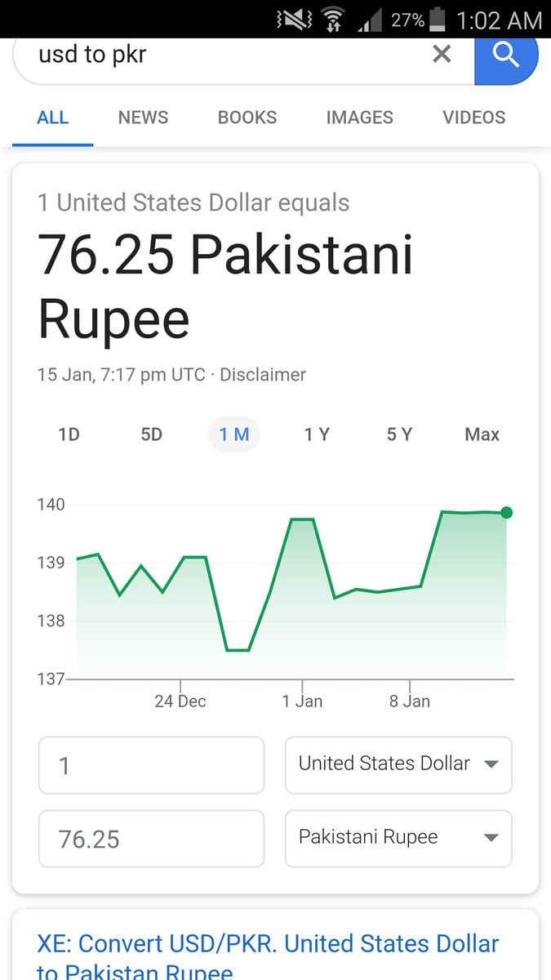Open the Disclaimer link
551x980 pixels.
click(x=263, y=375)
